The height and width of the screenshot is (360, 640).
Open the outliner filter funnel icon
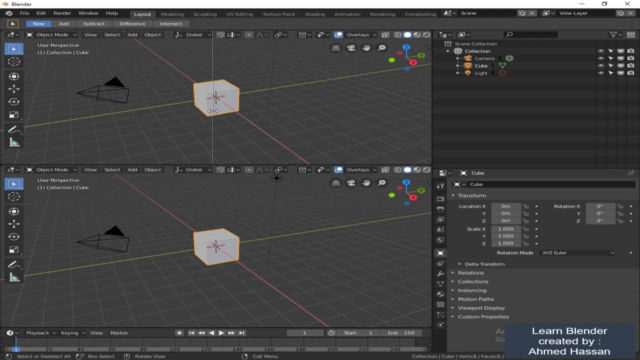tap(613, 35)
